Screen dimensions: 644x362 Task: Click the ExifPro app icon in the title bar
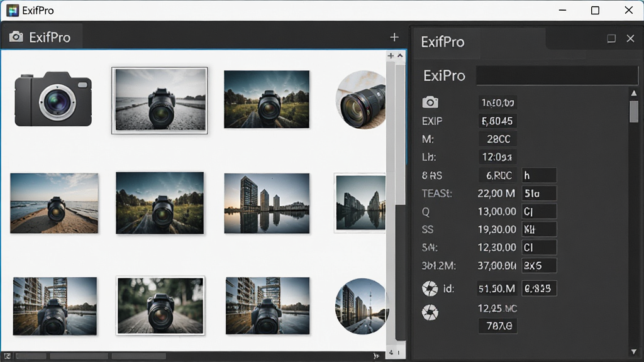click(13, 10)
